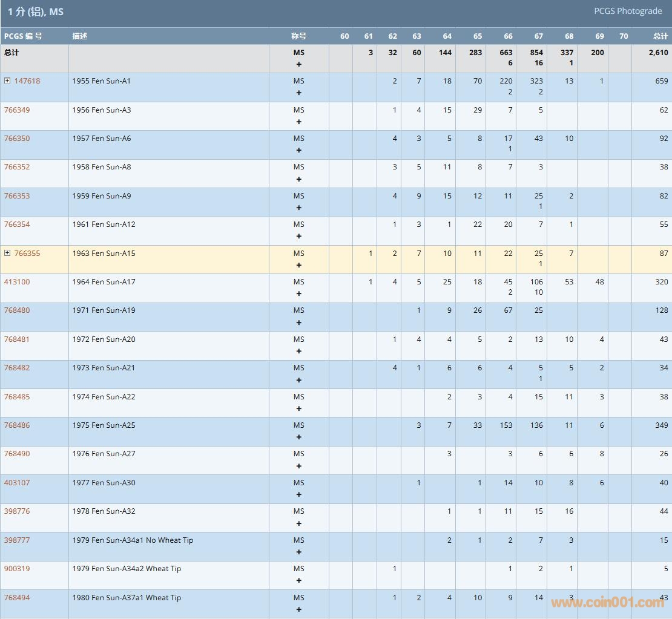Click the grade 67 column header

pos(538,36)
